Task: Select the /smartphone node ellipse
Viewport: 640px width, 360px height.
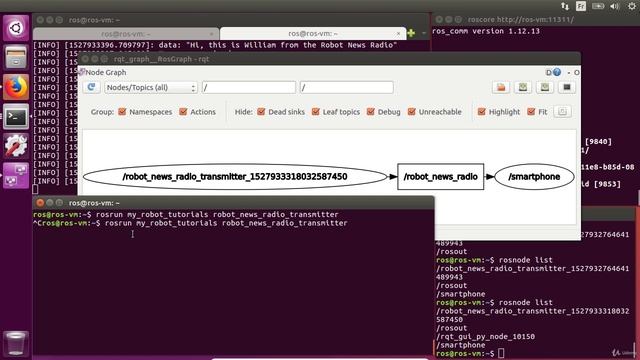Action: pos(534,177)
